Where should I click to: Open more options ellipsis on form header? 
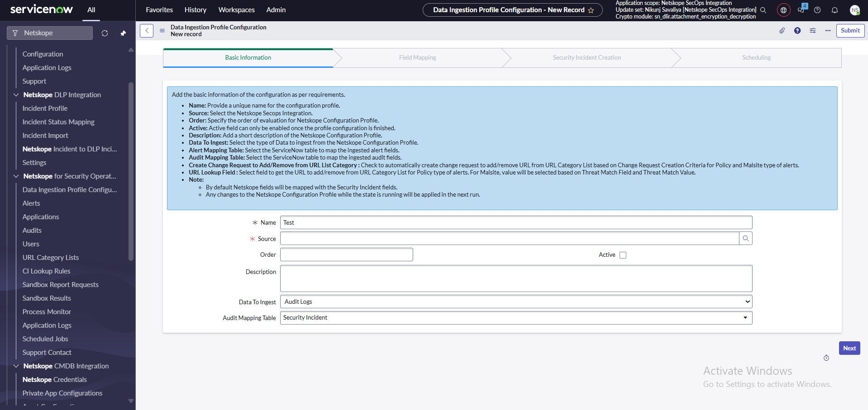coord(828,31)
